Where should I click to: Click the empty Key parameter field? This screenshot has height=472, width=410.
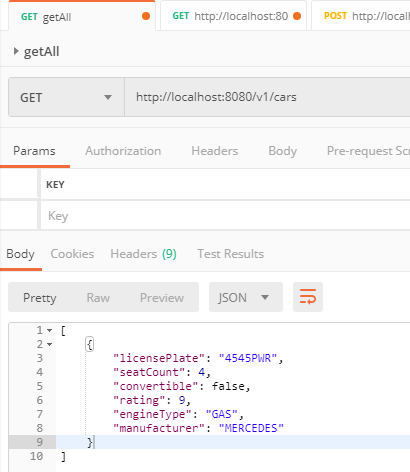[225, 216]
